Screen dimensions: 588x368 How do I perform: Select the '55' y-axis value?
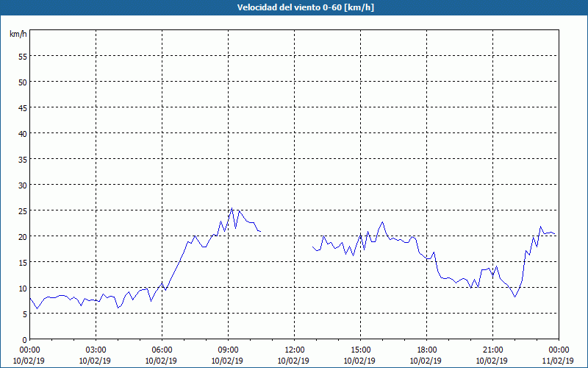click(x=23, y=56)
